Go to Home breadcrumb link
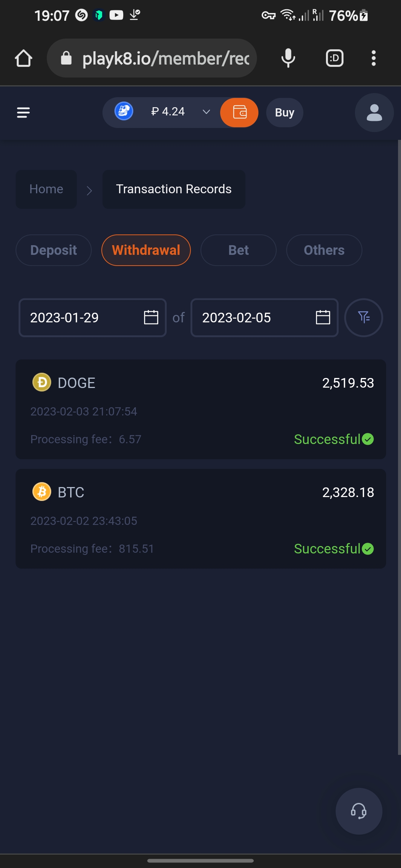 pos(46,189)
